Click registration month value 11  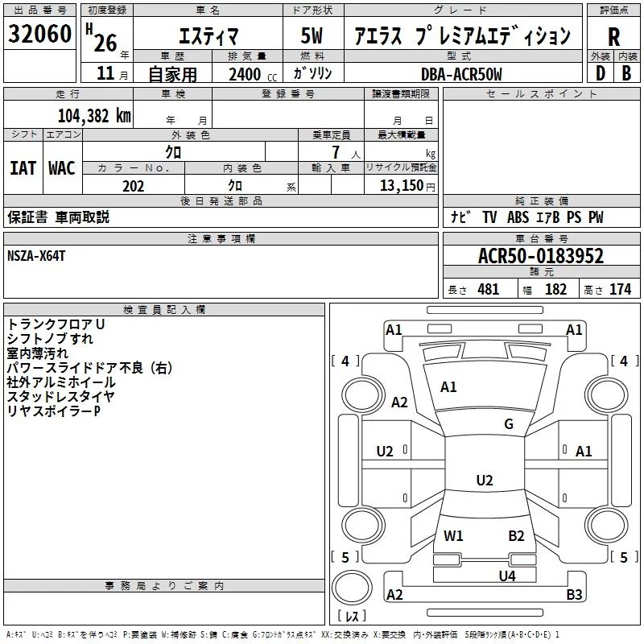tap(105, 73)
